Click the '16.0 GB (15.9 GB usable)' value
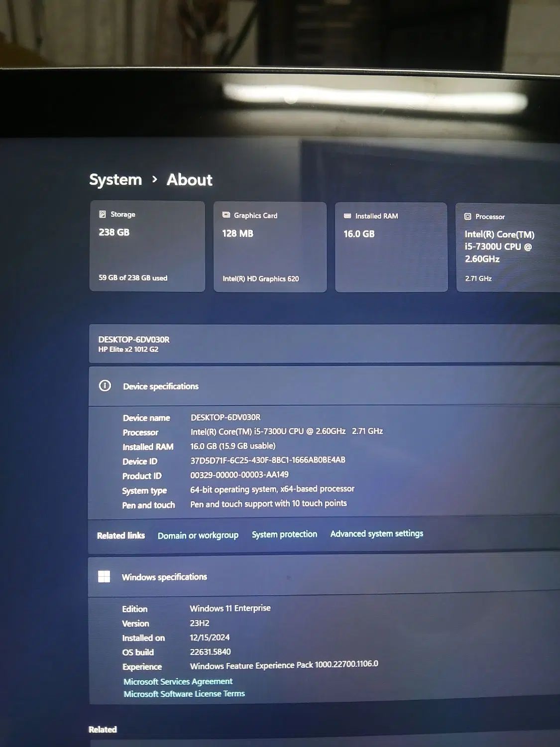 (233, 446)
